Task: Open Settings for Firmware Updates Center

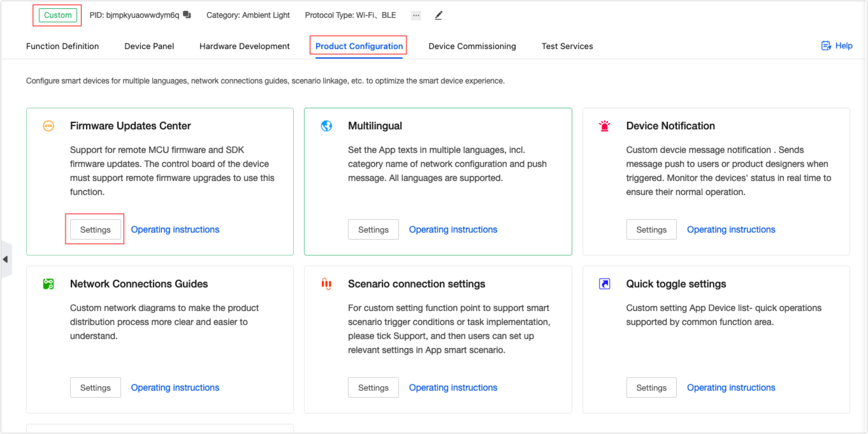Action: click(x=95, y=229)
